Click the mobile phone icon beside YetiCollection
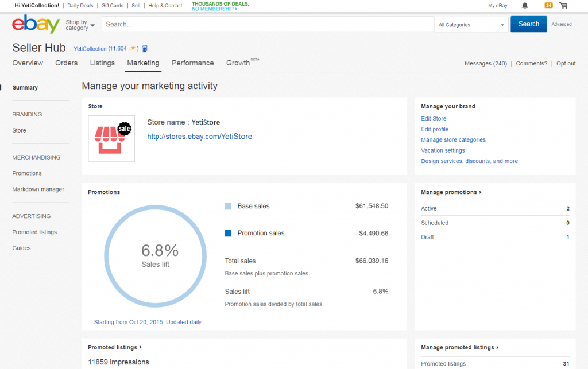 coord(144,48)
